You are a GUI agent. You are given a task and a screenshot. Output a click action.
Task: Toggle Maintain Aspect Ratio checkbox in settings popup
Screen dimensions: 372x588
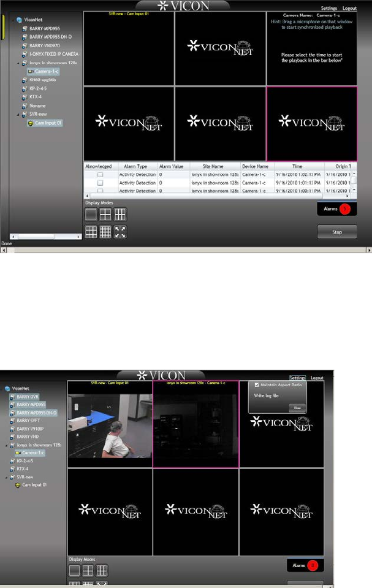pyautogui.click(x=257, y=385)
